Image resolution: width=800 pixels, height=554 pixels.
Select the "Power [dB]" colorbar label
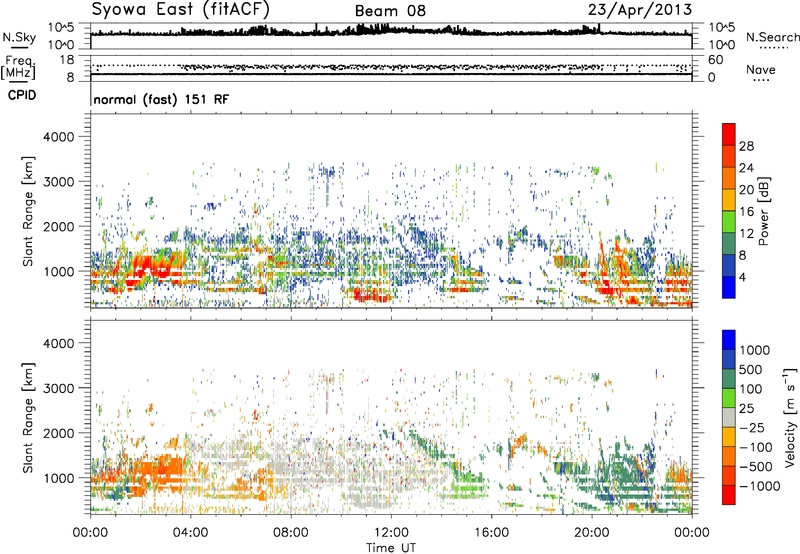(x=764, y=211)
